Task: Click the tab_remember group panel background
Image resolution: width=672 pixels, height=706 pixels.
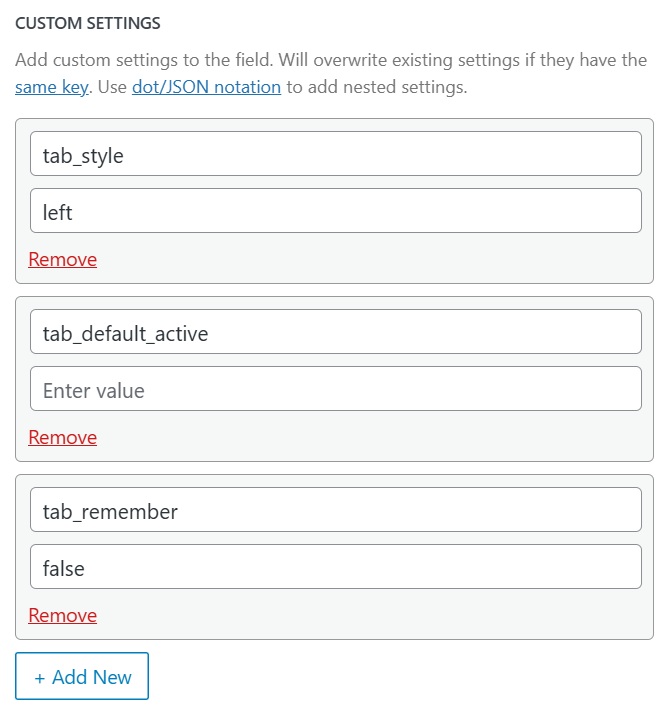Action: [360, 617]
